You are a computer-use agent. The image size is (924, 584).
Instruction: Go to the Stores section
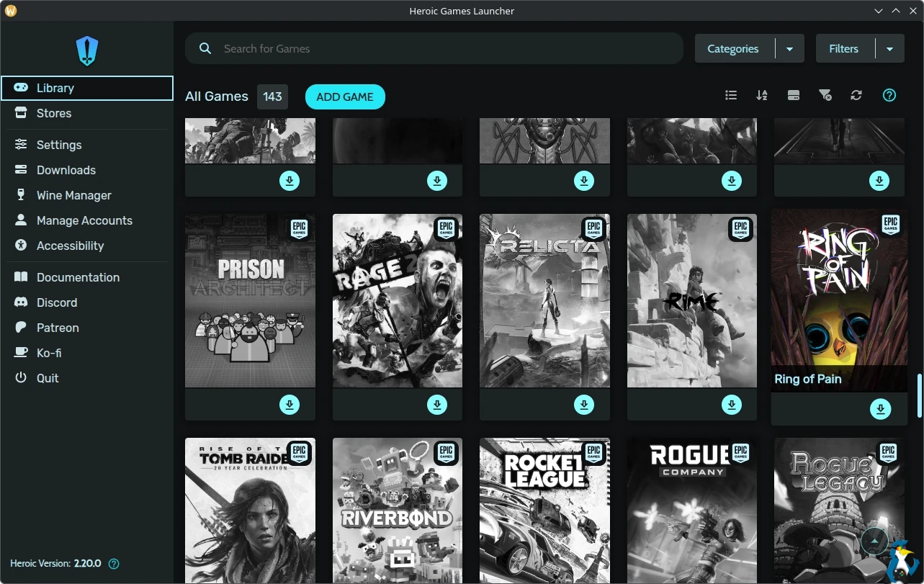coord(54,113)
